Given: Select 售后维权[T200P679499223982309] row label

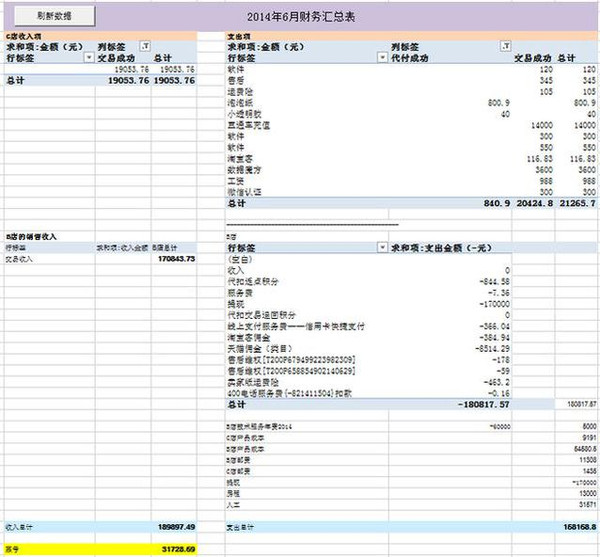Looking at the screenshot, I should coord(291,360).
